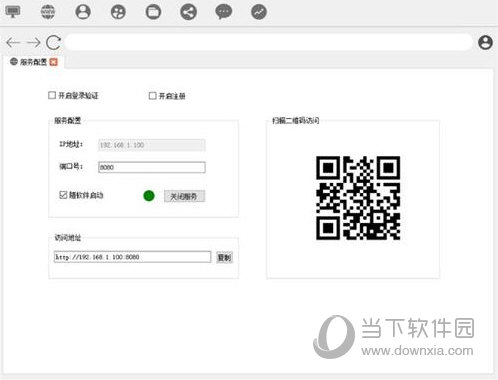
Task: Click the user profile toolbar icon
Action: 83,12
